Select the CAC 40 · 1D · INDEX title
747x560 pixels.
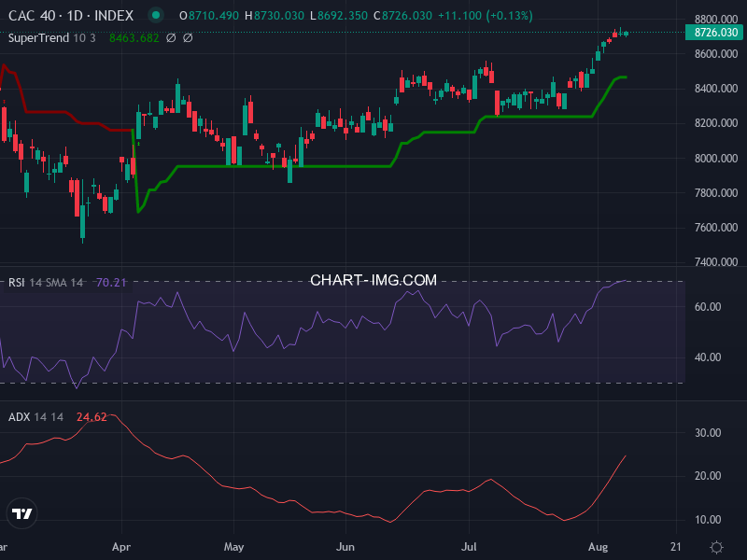[71, 16]
